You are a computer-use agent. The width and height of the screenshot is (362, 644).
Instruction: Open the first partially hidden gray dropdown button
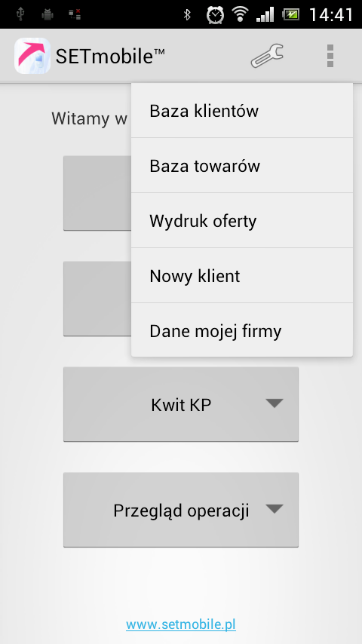point(97,193)
